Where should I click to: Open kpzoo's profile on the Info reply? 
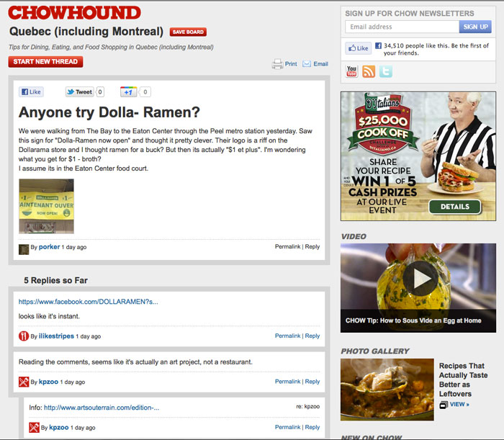click(59, 427)
